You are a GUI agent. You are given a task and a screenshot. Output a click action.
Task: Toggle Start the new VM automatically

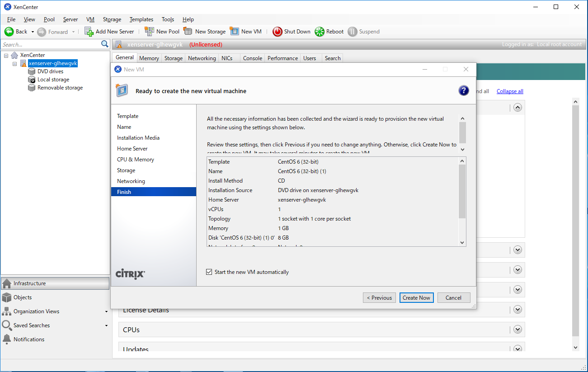(x=209, y=272)
